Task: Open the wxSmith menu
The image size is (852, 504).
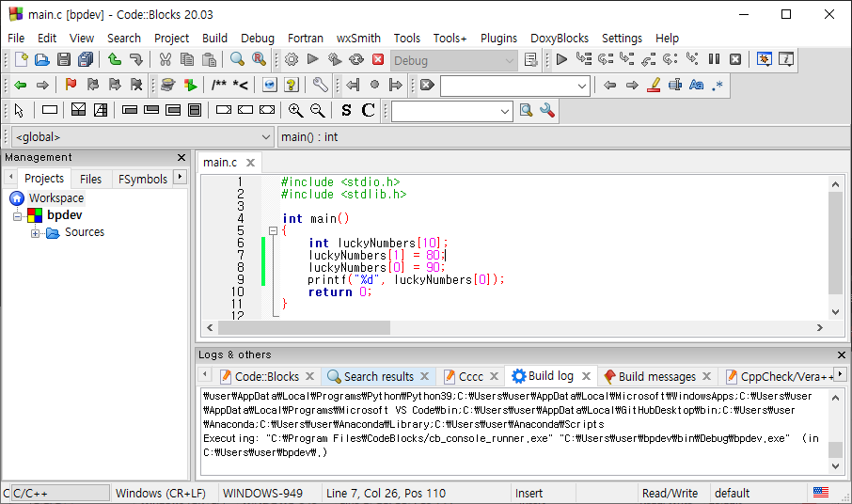Action: click(358, 38)
